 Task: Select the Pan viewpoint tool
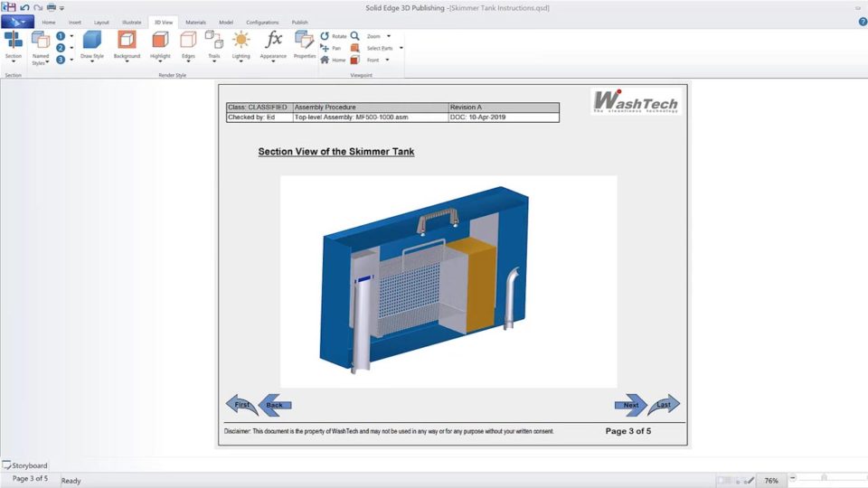point(331,48)
